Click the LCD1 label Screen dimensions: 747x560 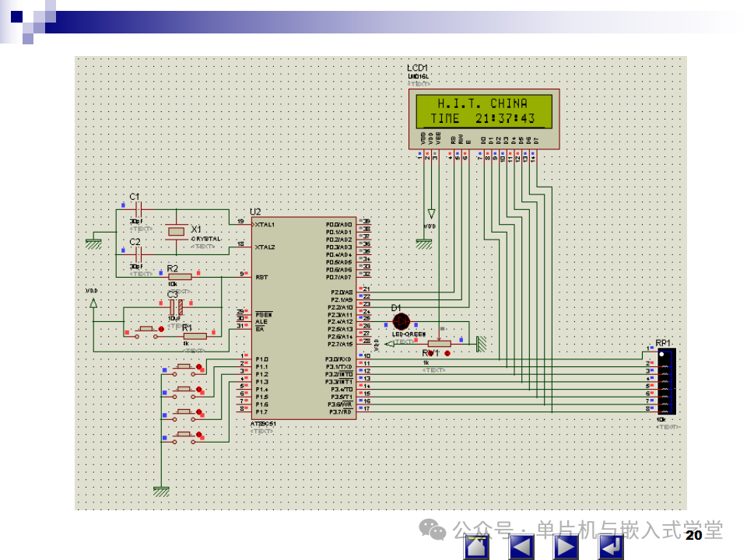click(x=417, y=68)
